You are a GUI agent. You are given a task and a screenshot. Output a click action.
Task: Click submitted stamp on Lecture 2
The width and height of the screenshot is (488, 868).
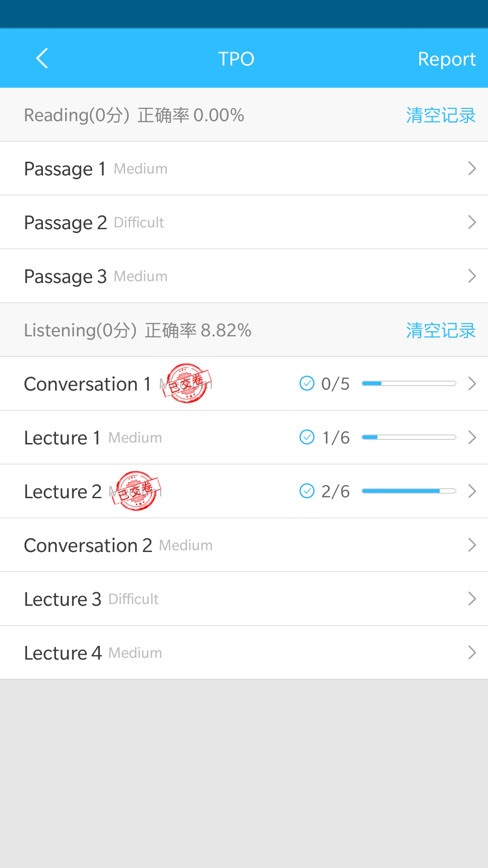point(136,491)
